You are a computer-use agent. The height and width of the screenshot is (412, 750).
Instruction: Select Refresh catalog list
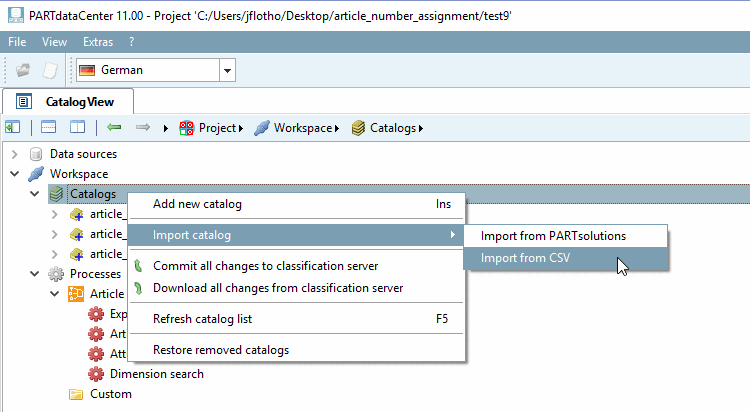point(202,319)
